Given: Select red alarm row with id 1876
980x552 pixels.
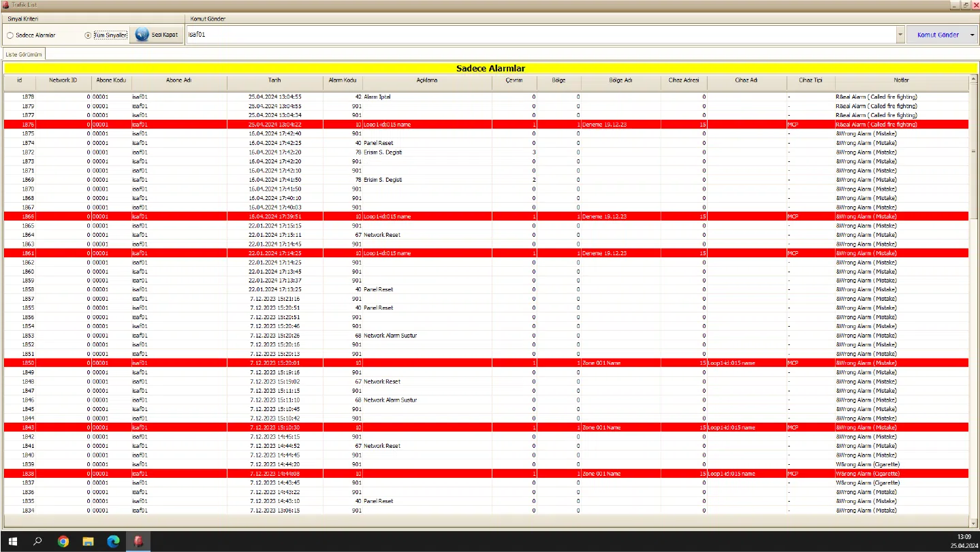Looking at the screenshot, I should 409,125.
